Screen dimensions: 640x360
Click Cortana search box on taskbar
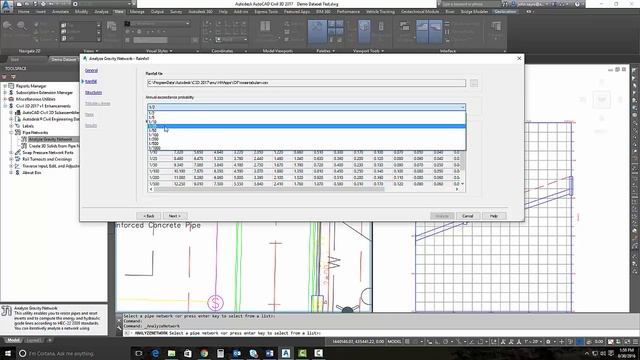coord(73,353)
